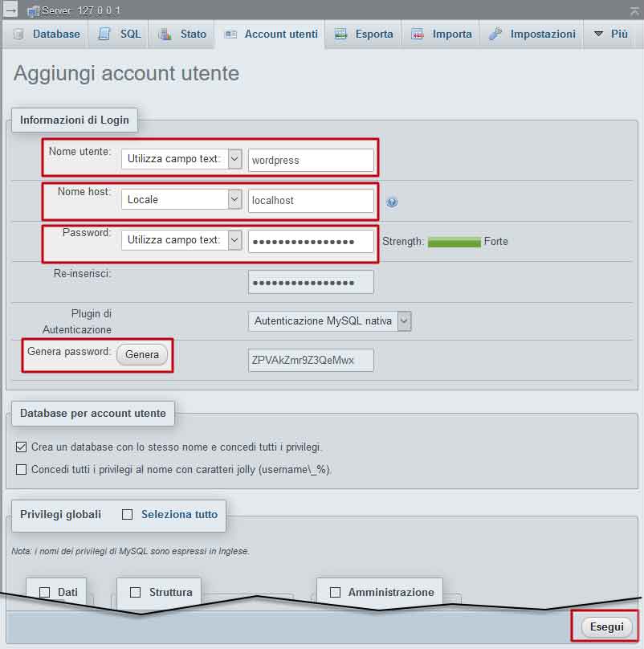
Task: Click the server icon beside Server 127.0.0.1
Action: click(33, 11)
